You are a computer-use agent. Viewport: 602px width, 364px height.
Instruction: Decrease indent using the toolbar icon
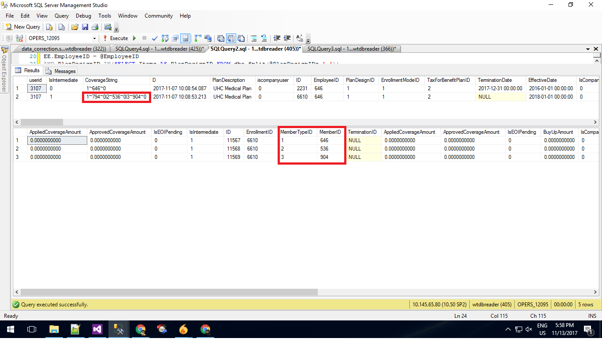[x=277, y=38]
